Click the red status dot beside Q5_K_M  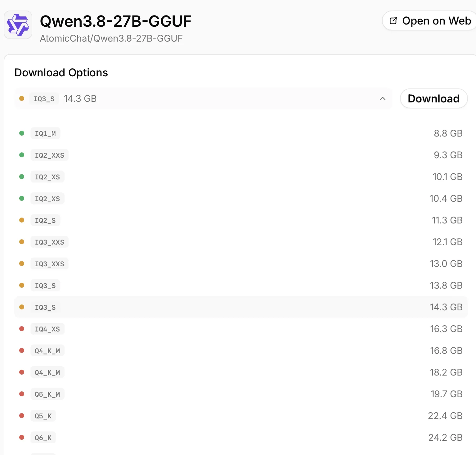[x=22, y=394]
